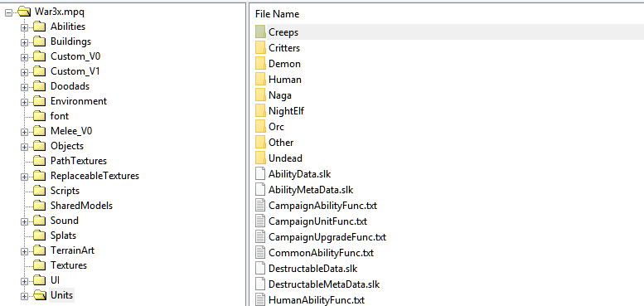Click the SharedModels folder icon
Viewport: 644px width, 306px height.
pyautogui.click(x=40, y=206)
